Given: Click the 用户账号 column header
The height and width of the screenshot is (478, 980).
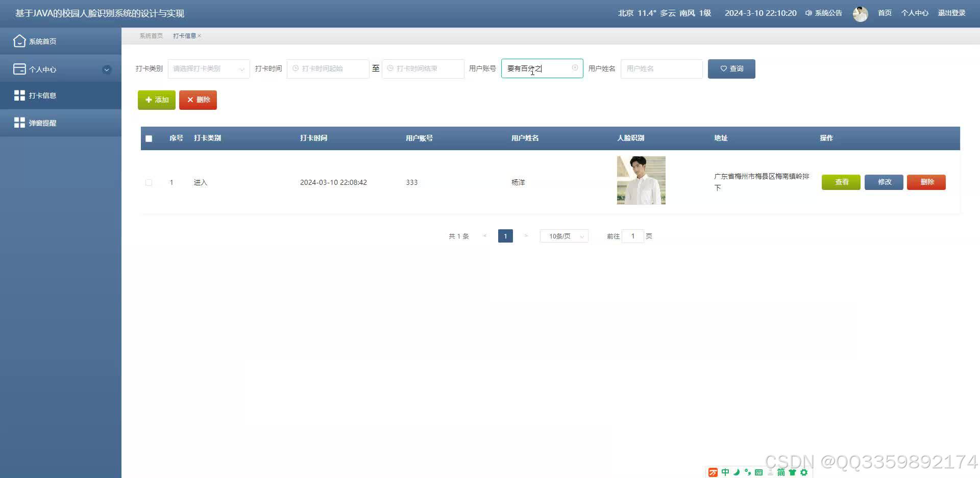Looking at the screenshot, I should pyautogui.click(x=419, y=138).
